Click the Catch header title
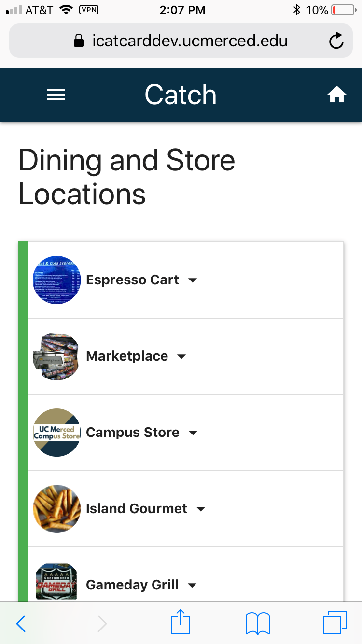362x644 pixels. click(181, 95)
